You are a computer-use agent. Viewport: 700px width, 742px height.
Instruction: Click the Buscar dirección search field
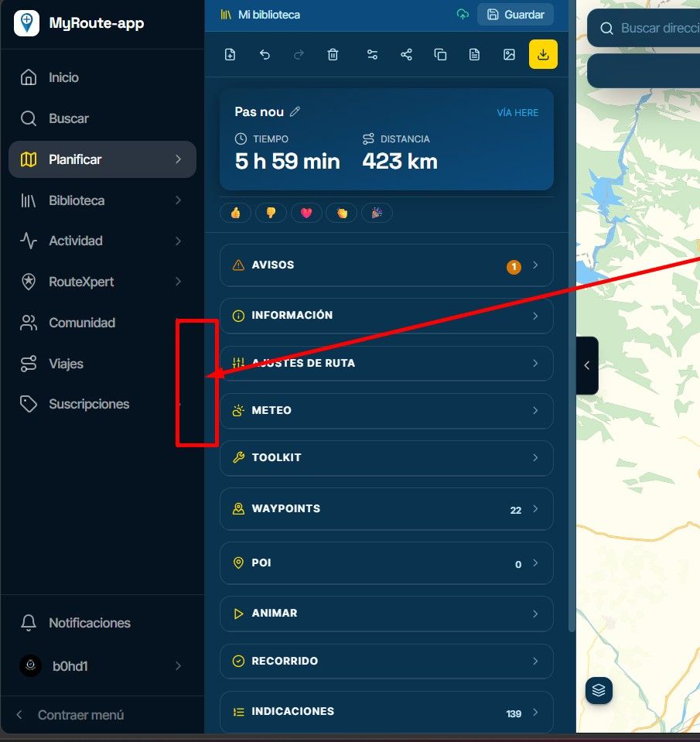[644, 28]
